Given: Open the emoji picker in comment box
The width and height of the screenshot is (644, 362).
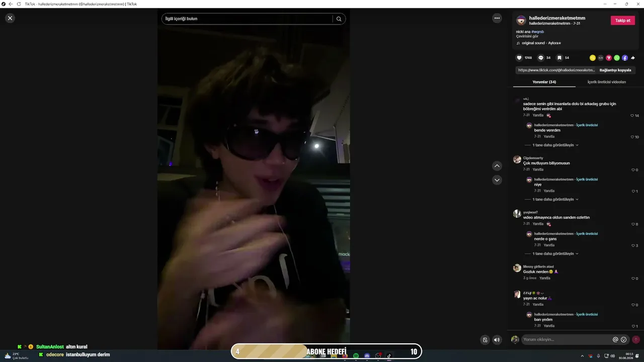Looking at the screenshot, I should 624,340.
